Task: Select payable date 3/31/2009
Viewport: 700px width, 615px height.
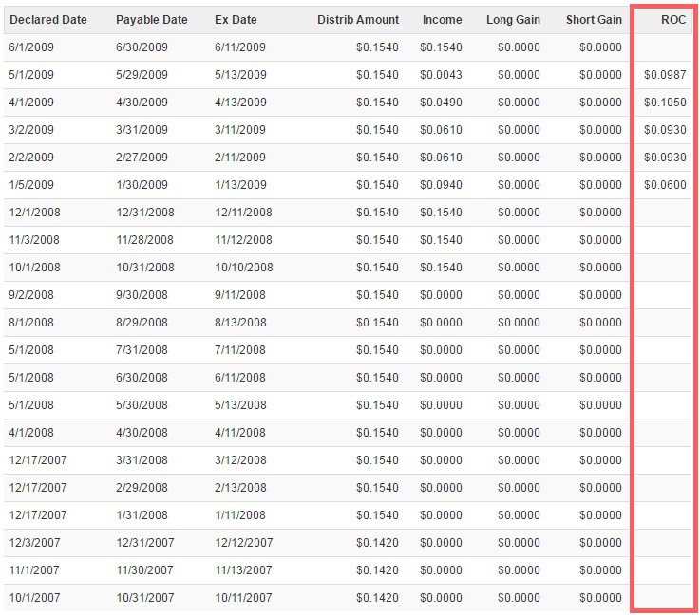Action: click(x=142, y=130)
